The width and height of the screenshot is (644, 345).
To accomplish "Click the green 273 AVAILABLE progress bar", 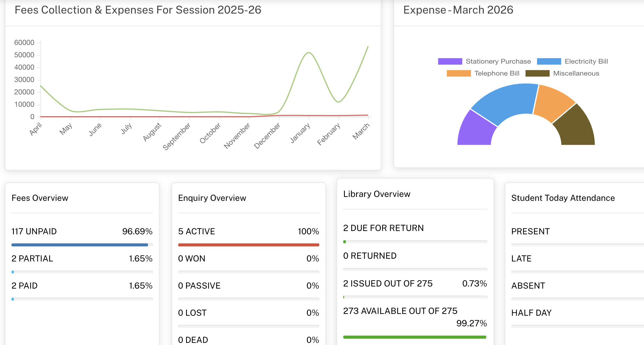I will (415, 337).
